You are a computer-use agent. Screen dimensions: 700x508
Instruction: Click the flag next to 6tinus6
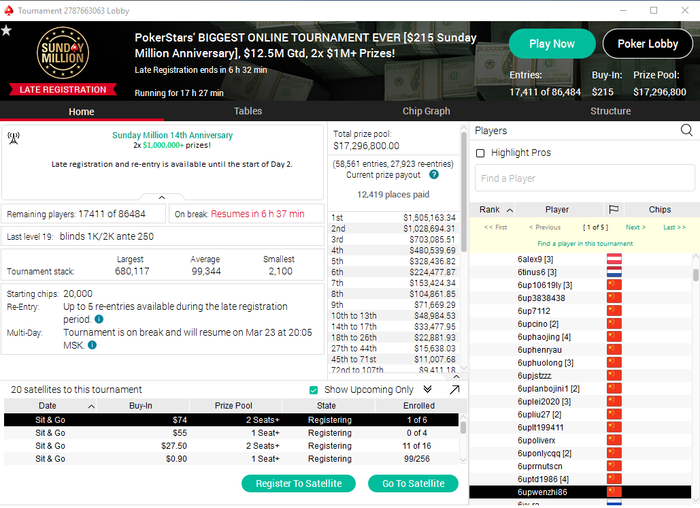[x=614, y=272]
